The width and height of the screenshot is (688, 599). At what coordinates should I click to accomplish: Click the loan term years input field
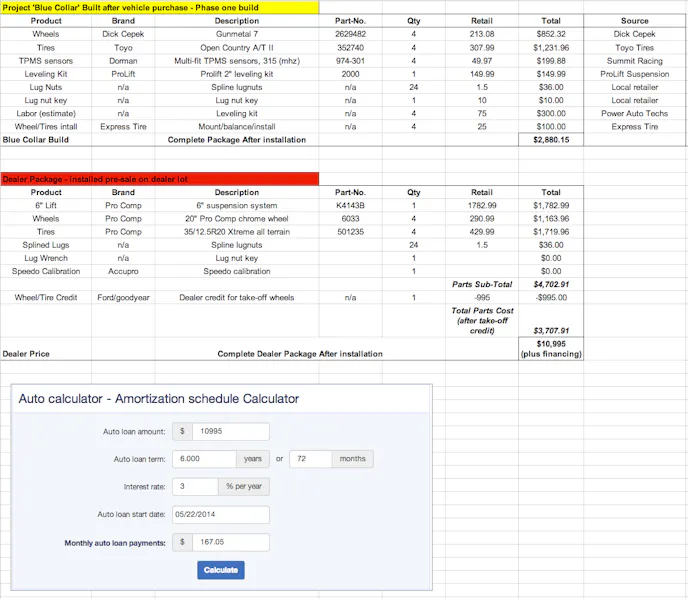pos(204,459)
